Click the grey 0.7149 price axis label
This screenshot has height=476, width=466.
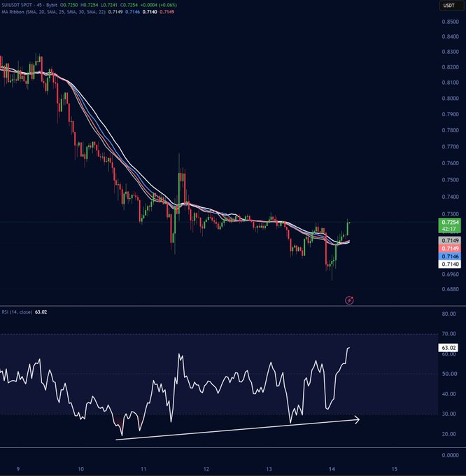(x=450, y=240)
